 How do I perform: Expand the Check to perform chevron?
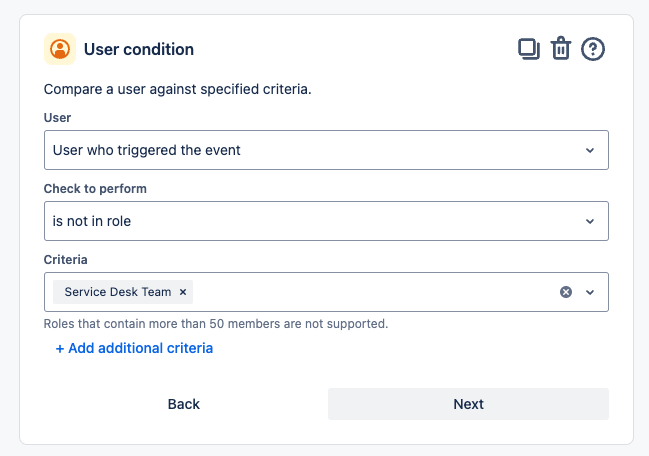click(590, 221)
